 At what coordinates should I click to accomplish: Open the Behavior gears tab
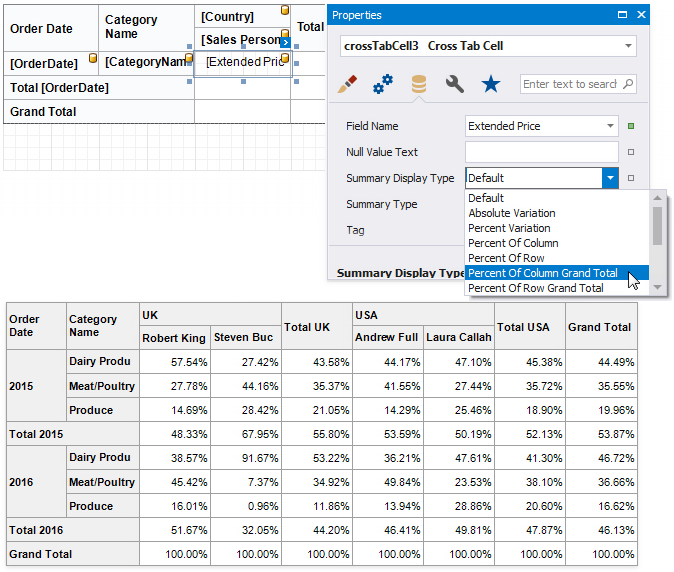[x=382, y=85]
